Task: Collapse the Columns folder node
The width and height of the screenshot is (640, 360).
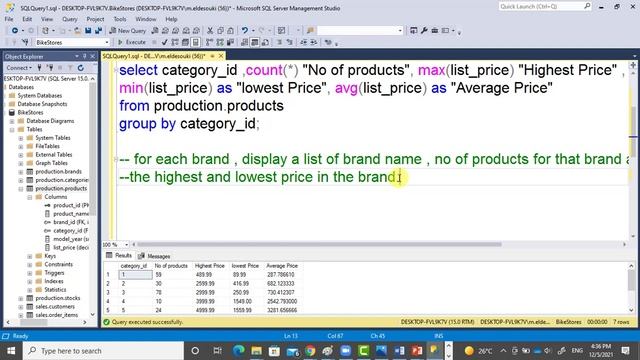Action: (x=30, y=197)
